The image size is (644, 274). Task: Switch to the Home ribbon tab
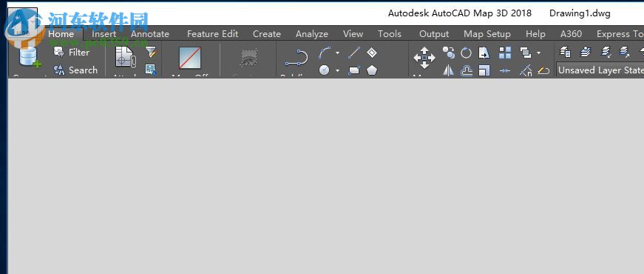coord(61,34)
